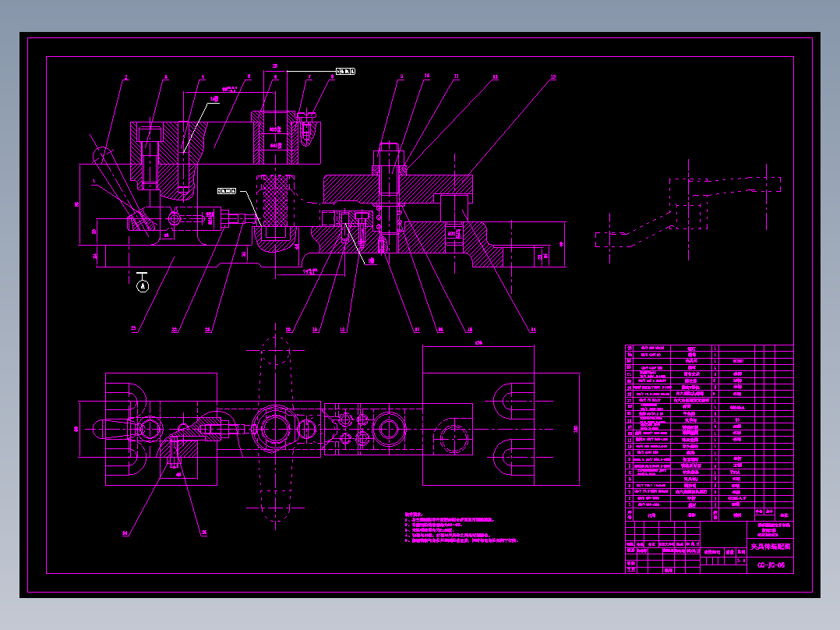The width and height of the screenshot is (840, 630).
Task: Select the top white geometric tolerance frame
Action: tap(345, 71)
